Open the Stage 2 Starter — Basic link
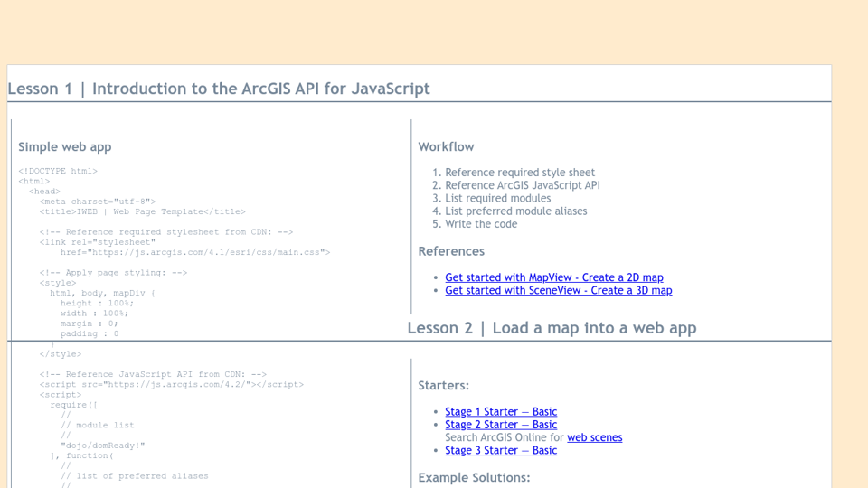Image resolution: width=868 pixels, height=488 pixels. (501, 424)
